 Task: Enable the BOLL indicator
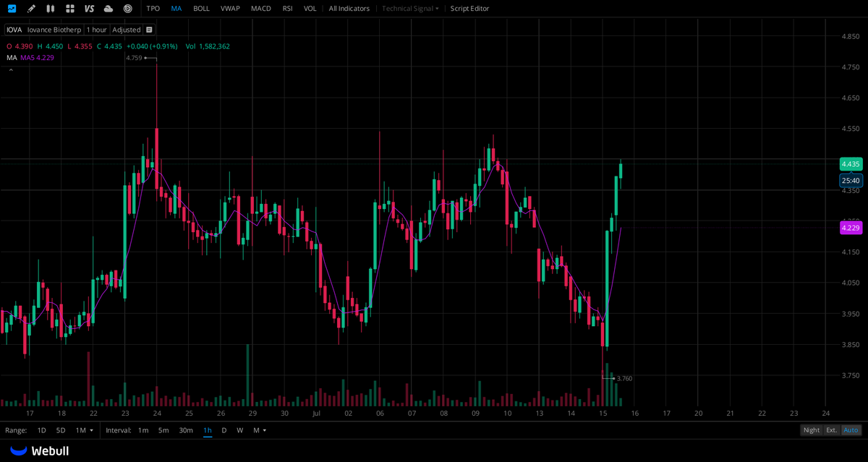(201, 9)
